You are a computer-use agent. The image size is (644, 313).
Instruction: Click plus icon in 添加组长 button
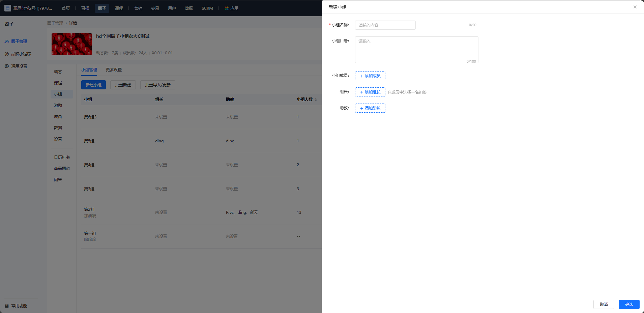tap(361, 92)
